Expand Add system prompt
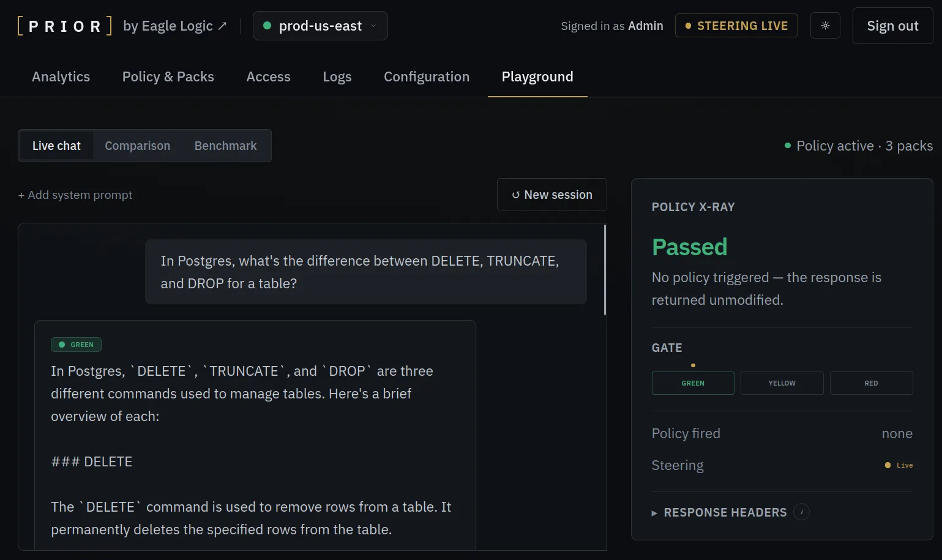 [75, 195]
